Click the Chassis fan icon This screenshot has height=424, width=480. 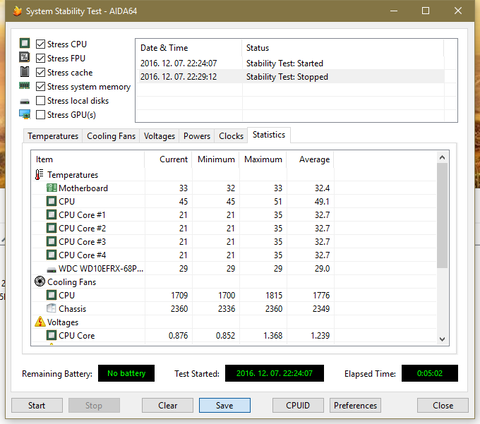pos(51,308)
